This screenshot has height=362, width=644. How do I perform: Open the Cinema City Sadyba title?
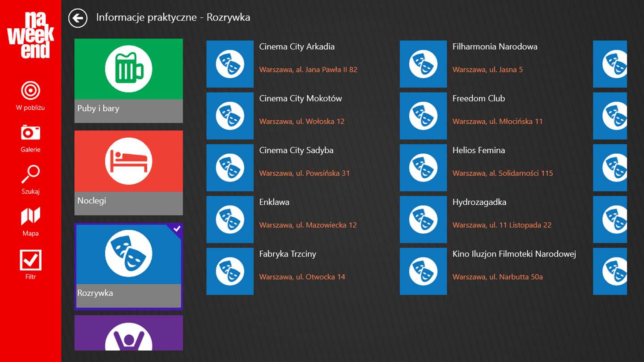297,150
